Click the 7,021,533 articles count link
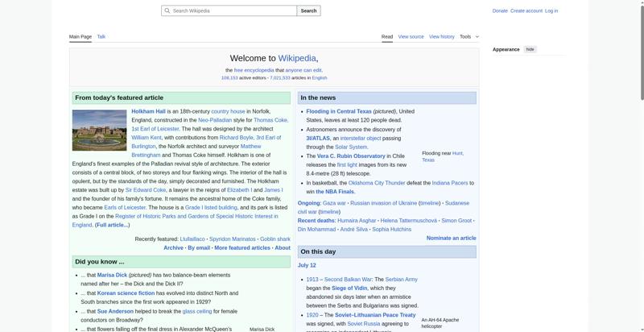This screenshot has width=644, height=332. point(279,77)
